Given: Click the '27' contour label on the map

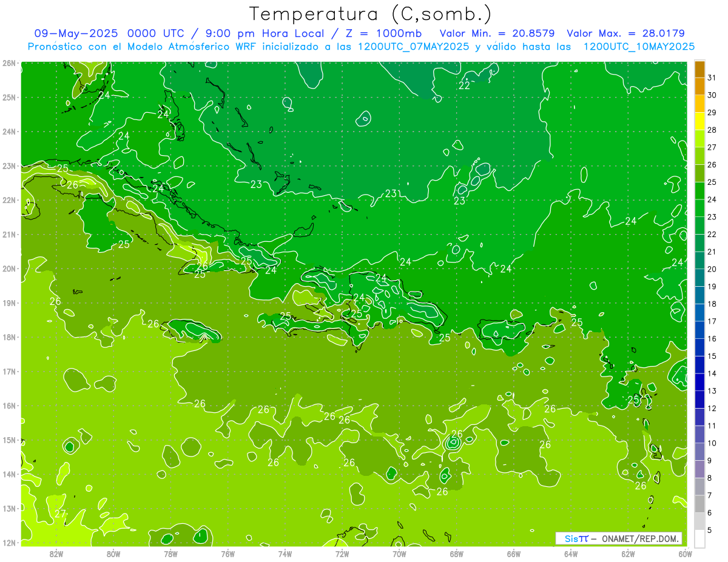Looking at the screenshot, I should coord(60,514).
